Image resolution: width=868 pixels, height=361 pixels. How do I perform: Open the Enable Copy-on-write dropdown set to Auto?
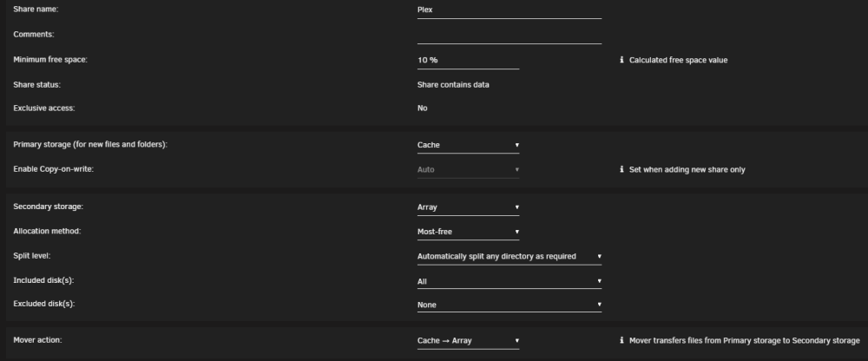pyautogui.click(x=469, y=169)
